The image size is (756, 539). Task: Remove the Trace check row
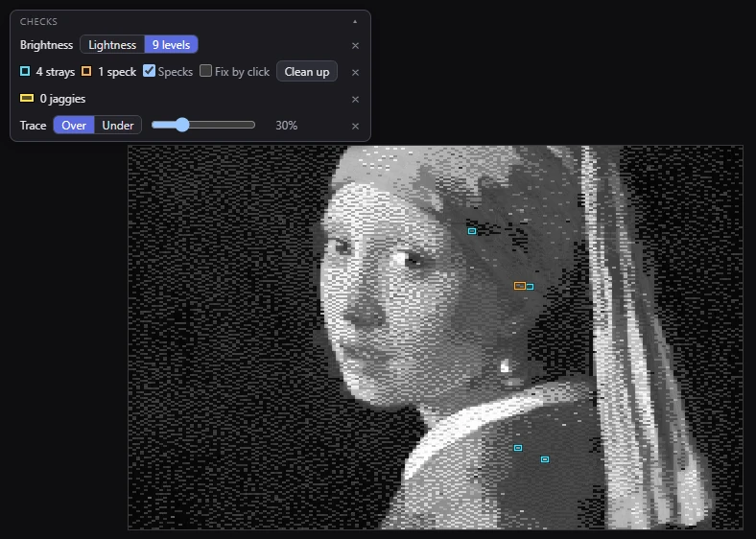coord(355,126)
